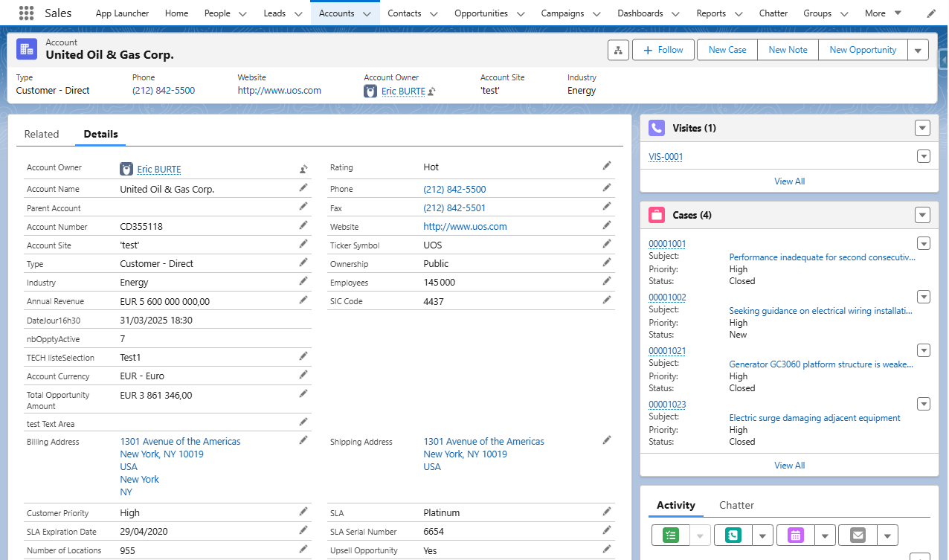Viewport: 949px width, 560px height.
Task: Open the App Launcher waffle icon
Action: [x=28, y=13]
